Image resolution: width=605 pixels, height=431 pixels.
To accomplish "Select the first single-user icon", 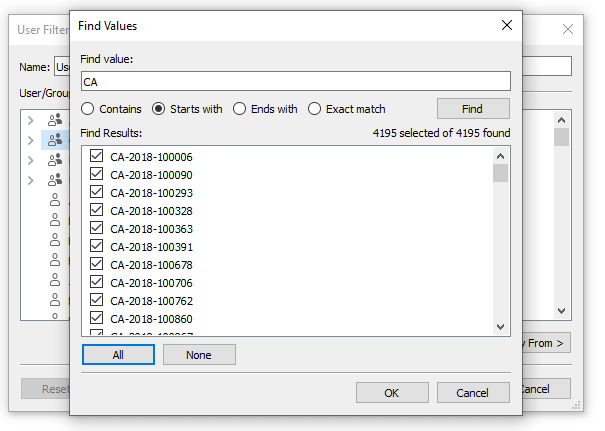I will [55, 199].
